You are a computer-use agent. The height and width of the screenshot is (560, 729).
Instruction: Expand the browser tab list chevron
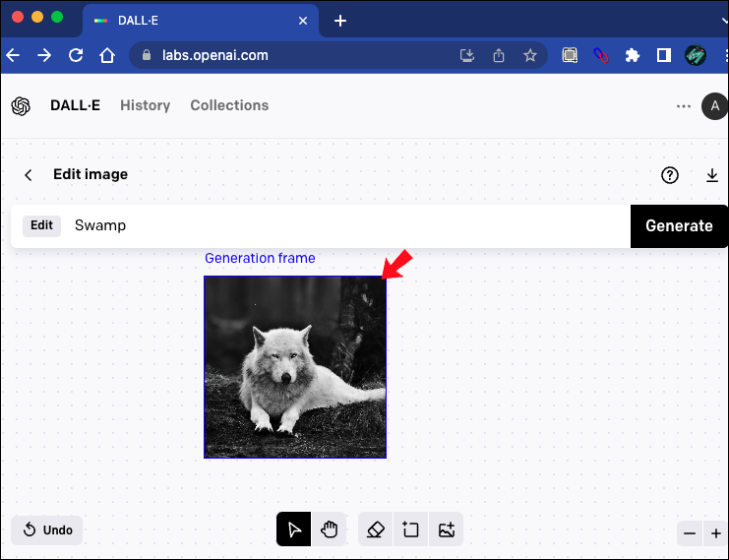pos(724,20)
